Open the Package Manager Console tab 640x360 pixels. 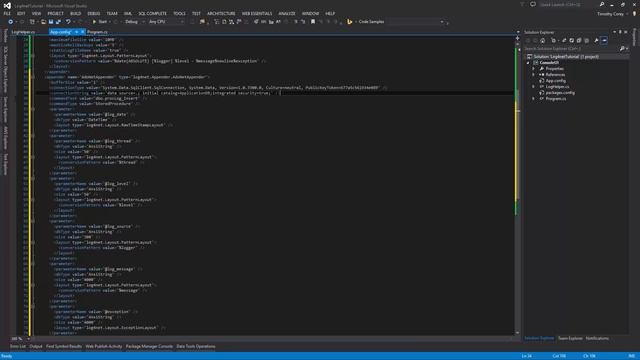point(149,347)
